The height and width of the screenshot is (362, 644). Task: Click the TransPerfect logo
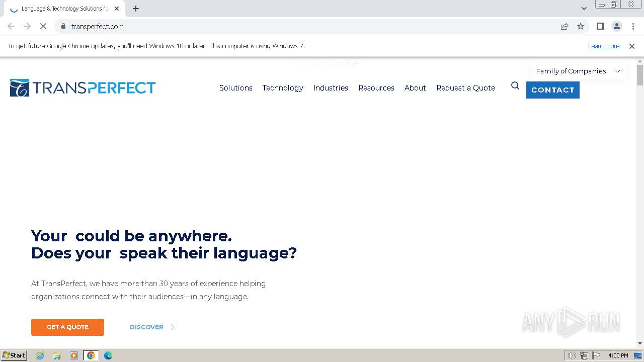(x=83, y=88)
